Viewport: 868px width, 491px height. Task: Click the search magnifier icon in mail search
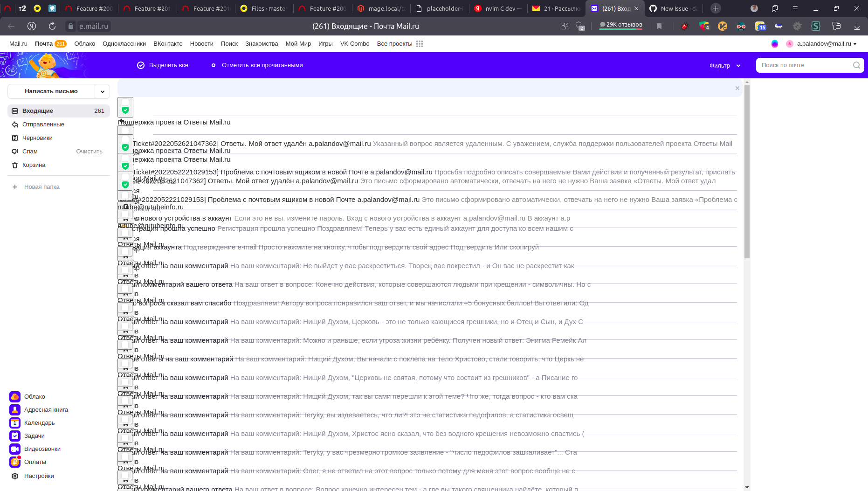click(x=857, y=65)
